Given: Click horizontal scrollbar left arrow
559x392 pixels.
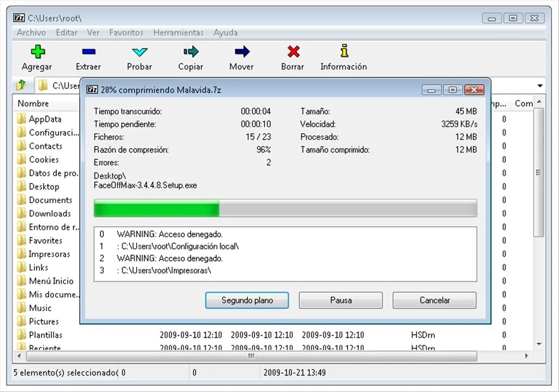Looking at the screenshot, I should (x=19, y=355).
